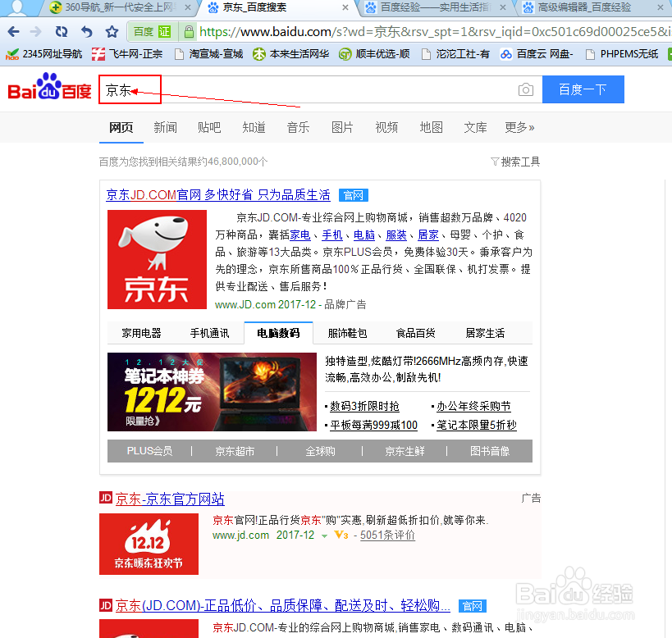Open 办公年终采购节 link
This screenshot has width=672, height=638.
(x=473, y=406)
